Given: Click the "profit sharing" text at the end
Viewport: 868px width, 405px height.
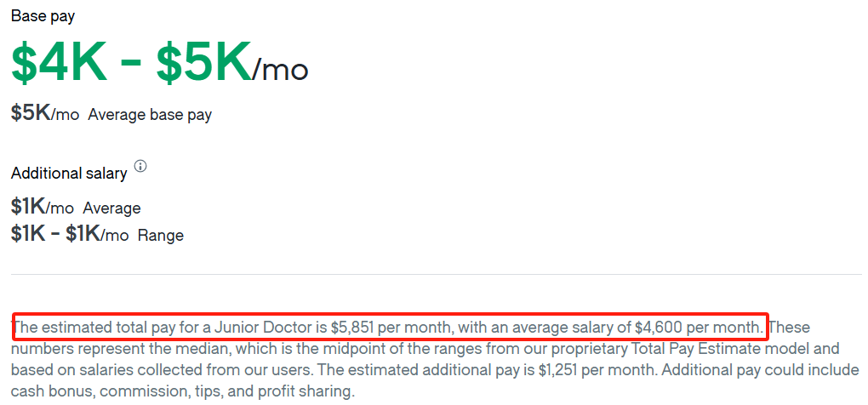Looking at the screenshot, I should [302, 391].
